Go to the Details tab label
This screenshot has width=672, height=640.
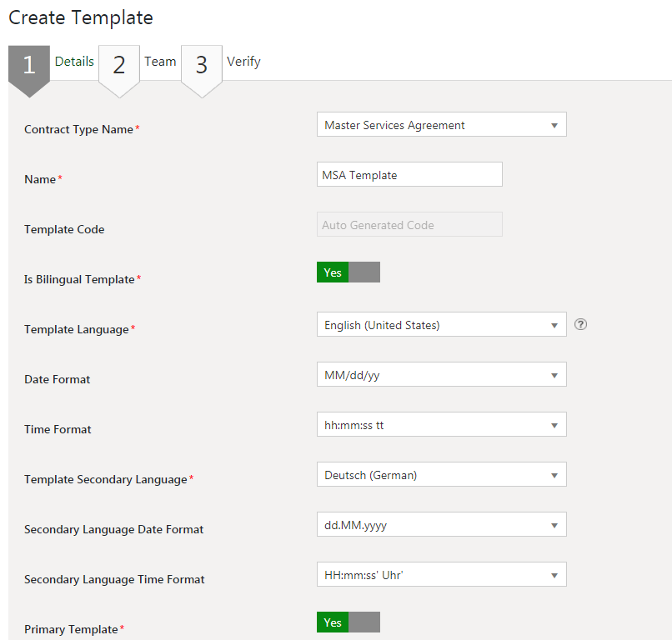click(74, 62)
